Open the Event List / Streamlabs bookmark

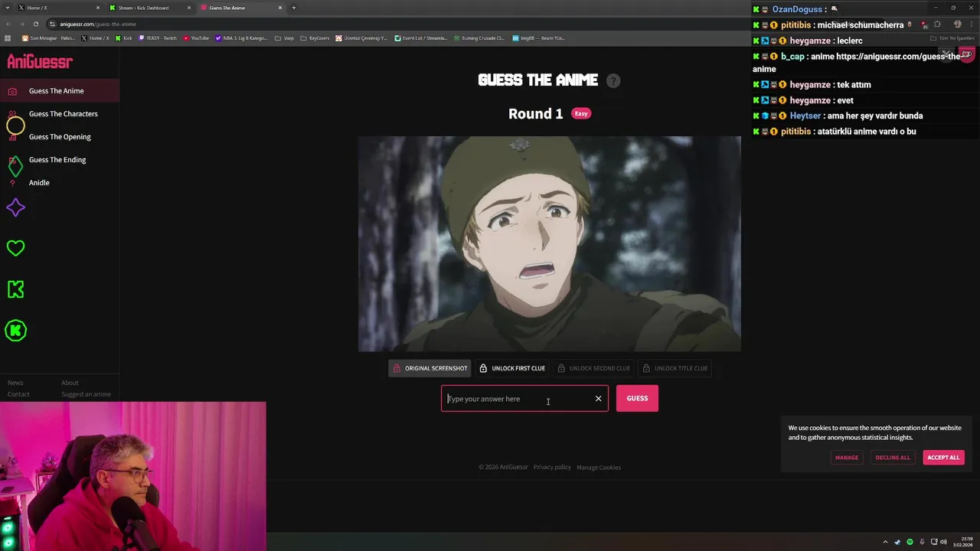(x=420, y=37)
